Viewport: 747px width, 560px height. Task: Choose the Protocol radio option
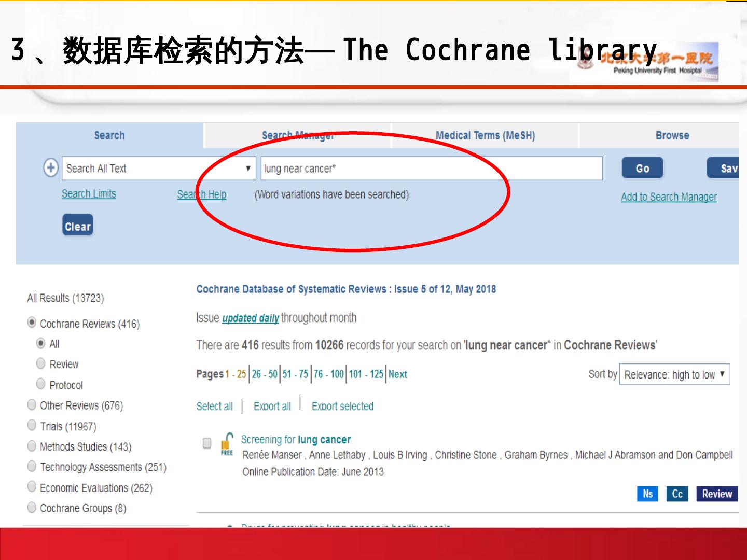pyautogui.click(x=41, y=384)
